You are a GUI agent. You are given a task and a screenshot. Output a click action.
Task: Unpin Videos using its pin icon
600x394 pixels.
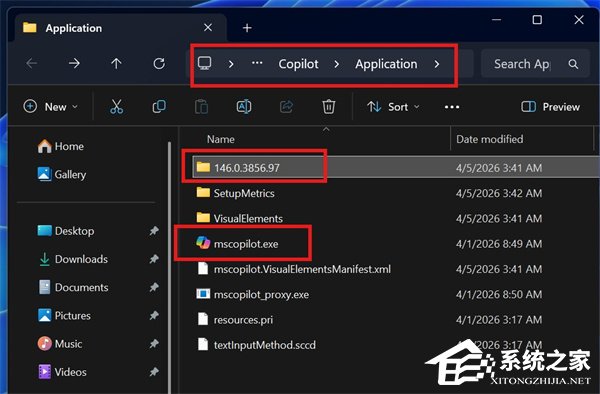click(154, 372)
